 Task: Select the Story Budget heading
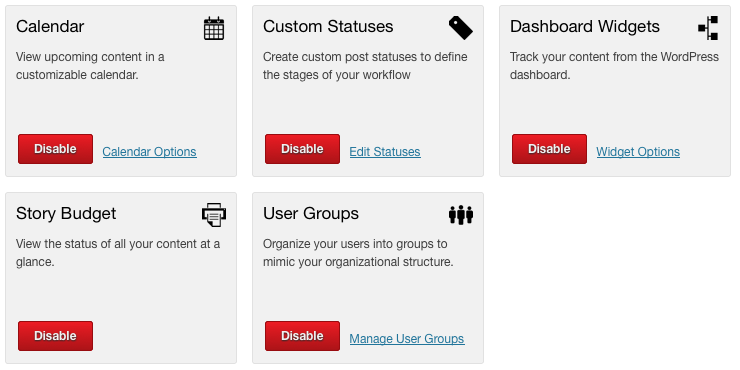coord(66,213)
